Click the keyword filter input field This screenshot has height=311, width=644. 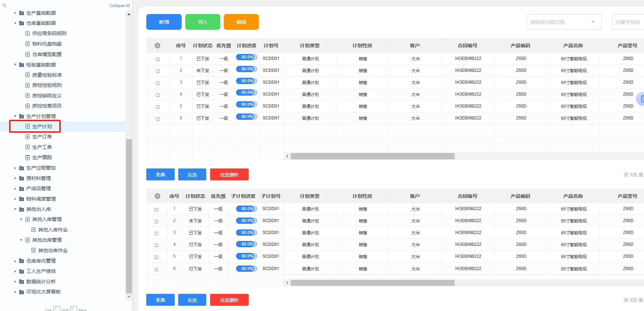(x=628, y=22)
